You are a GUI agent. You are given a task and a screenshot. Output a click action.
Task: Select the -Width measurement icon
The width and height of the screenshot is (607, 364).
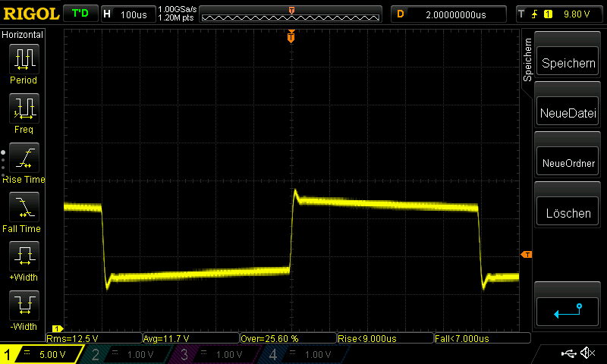23,306
